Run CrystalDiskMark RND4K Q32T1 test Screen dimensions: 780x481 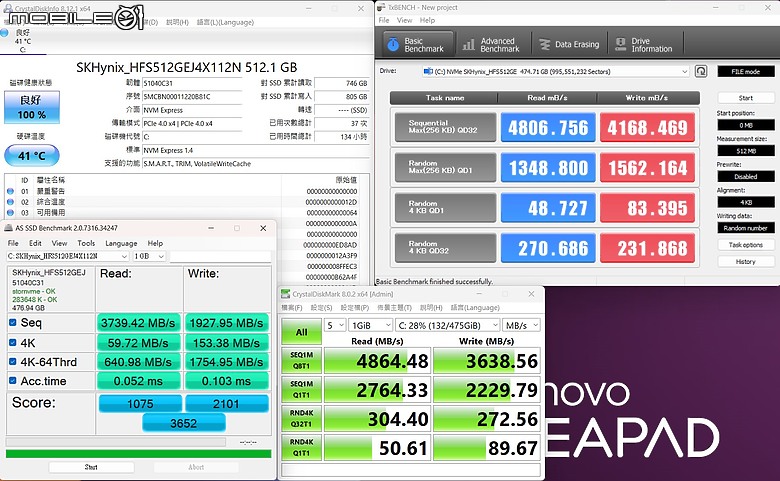(x=301, y=418)
